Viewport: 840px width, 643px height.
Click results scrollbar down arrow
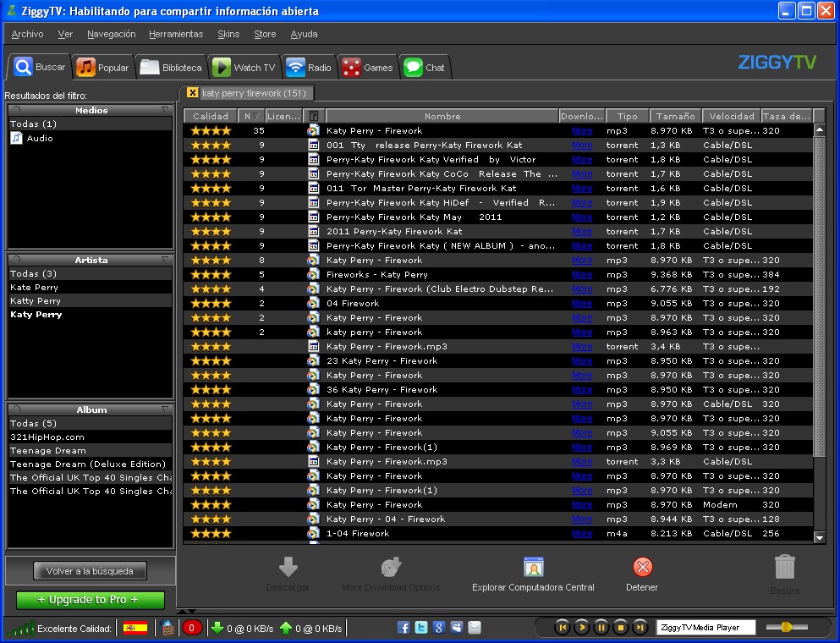pos(820,537)
